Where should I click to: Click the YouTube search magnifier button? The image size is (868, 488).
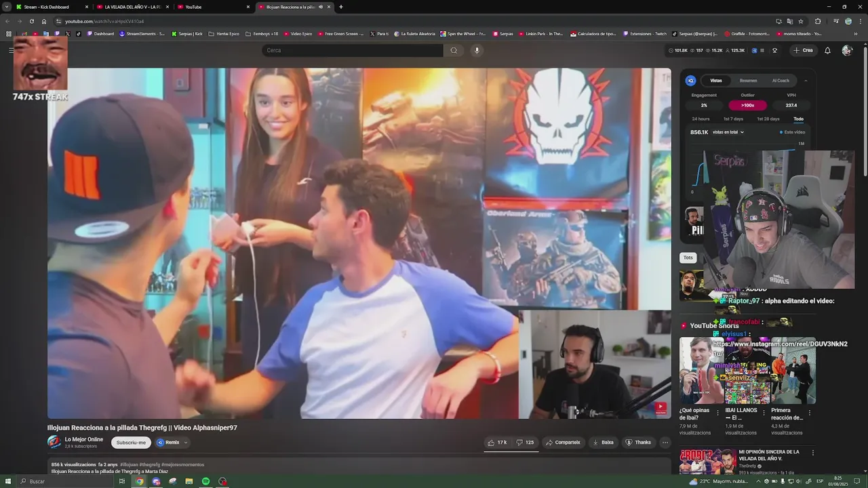(454, 50)
